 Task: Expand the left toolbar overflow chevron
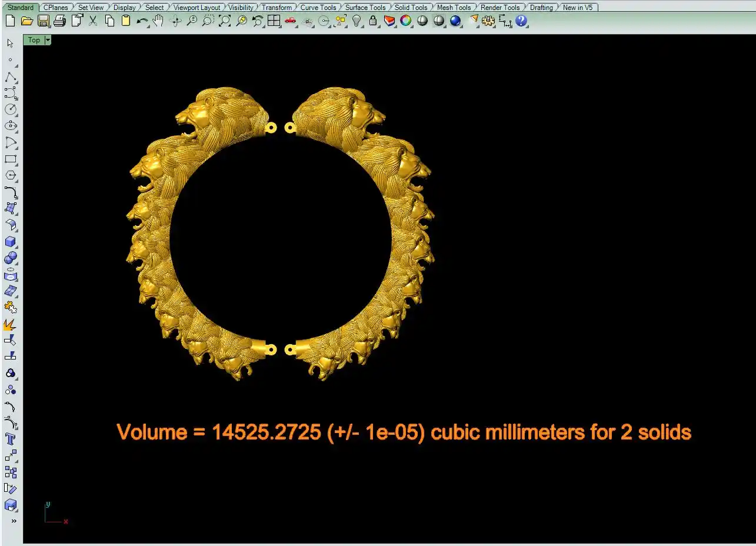point(14,521)
